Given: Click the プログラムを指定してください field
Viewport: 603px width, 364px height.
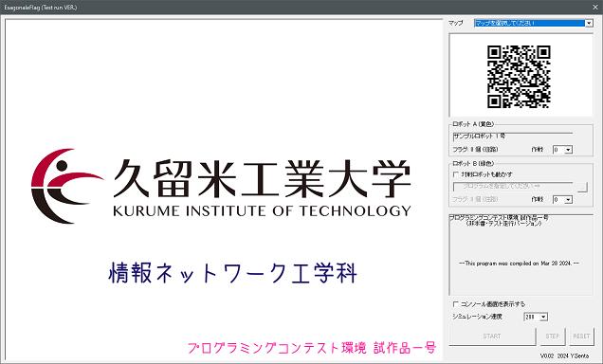Looking at the screenshot, I should click(513, 187).
